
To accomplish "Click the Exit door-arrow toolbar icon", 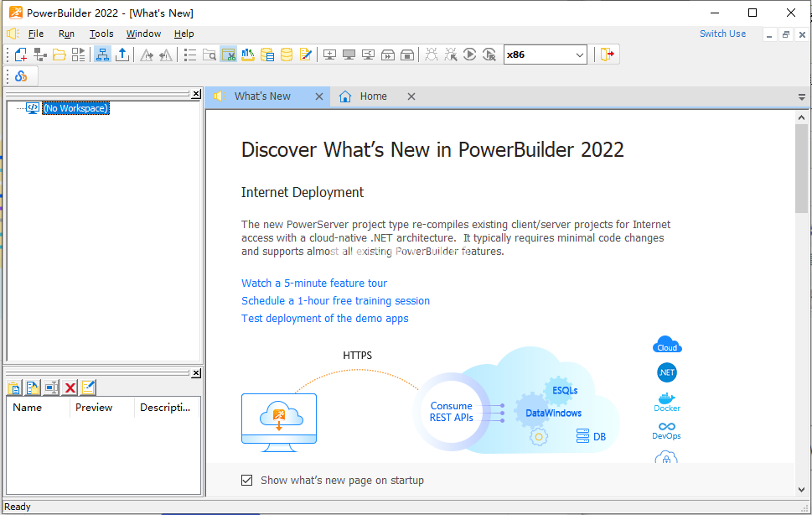I will point(607,55).
